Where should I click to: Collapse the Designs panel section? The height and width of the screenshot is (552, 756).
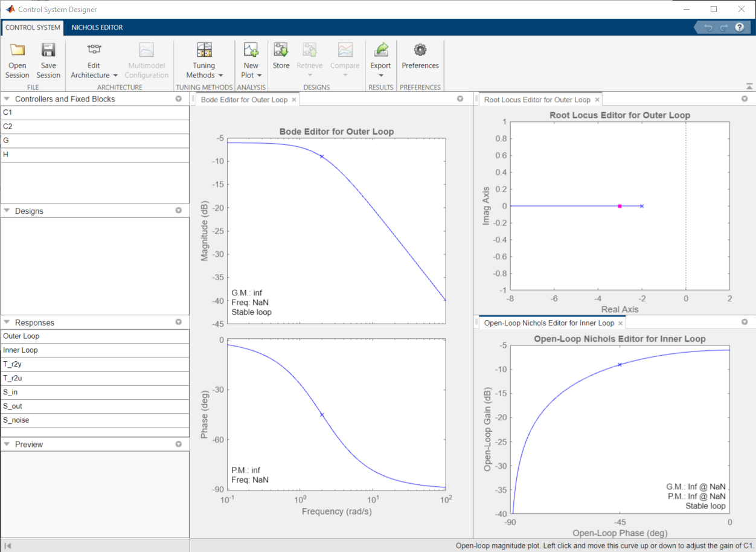click(x=7, y=211)
